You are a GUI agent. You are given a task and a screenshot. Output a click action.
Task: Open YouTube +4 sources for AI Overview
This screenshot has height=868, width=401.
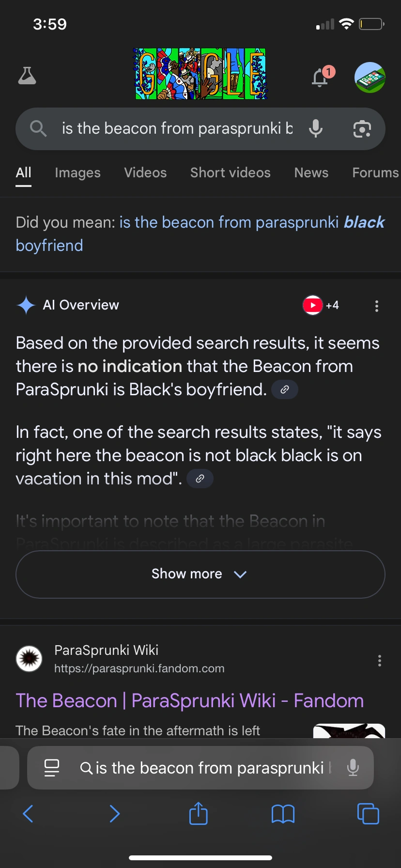click(x=321, y=305)
